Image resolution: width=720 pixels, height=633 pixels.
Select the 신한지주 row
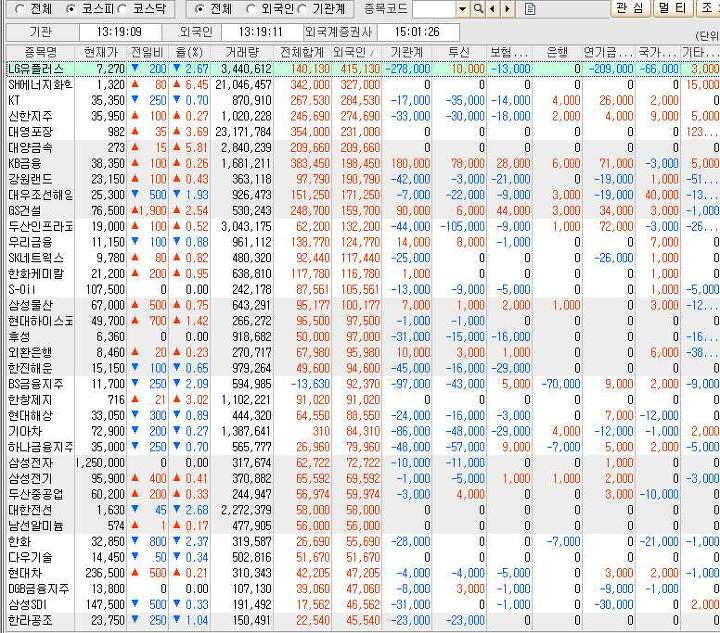(x=363, y=116)
